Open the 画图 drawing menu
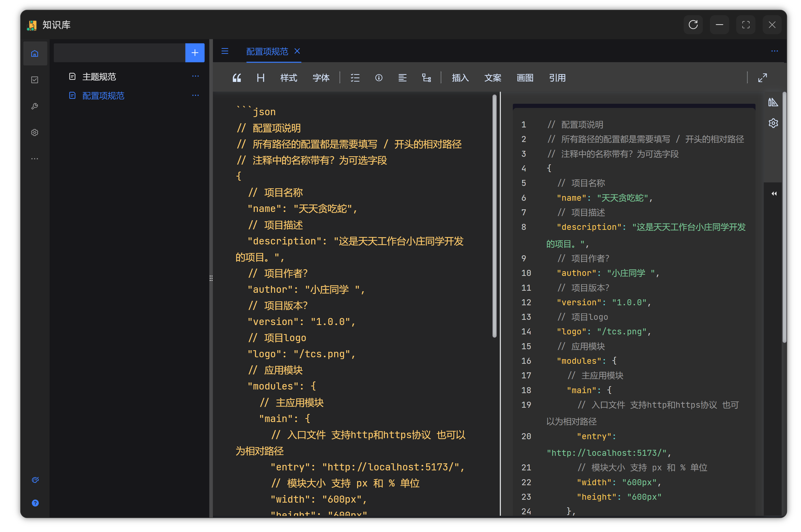 coord(525,78)
